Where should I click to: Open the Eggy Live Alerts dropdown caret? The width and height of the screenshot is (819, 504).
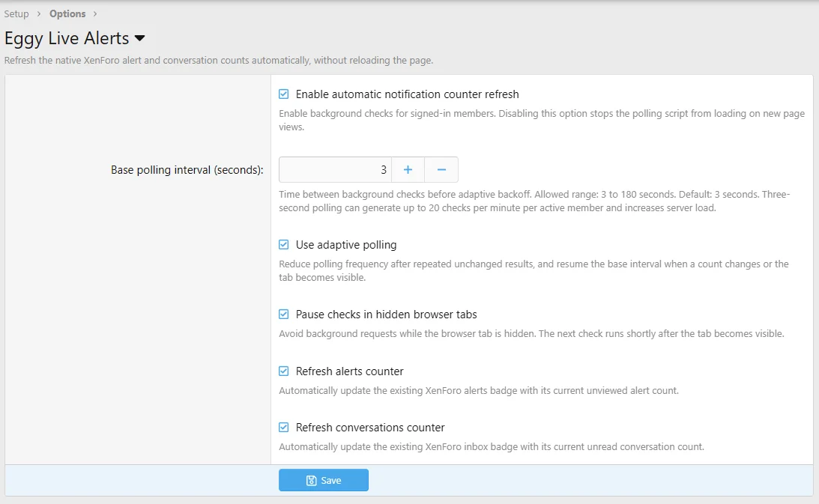click(x=139, y=38)
